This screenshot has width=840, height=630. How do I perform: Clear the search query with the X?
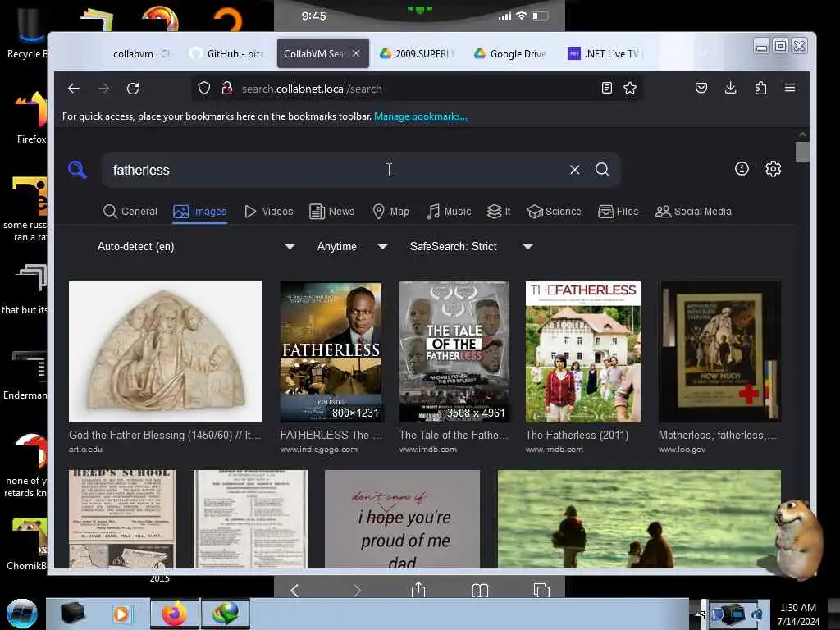[575, 170]
